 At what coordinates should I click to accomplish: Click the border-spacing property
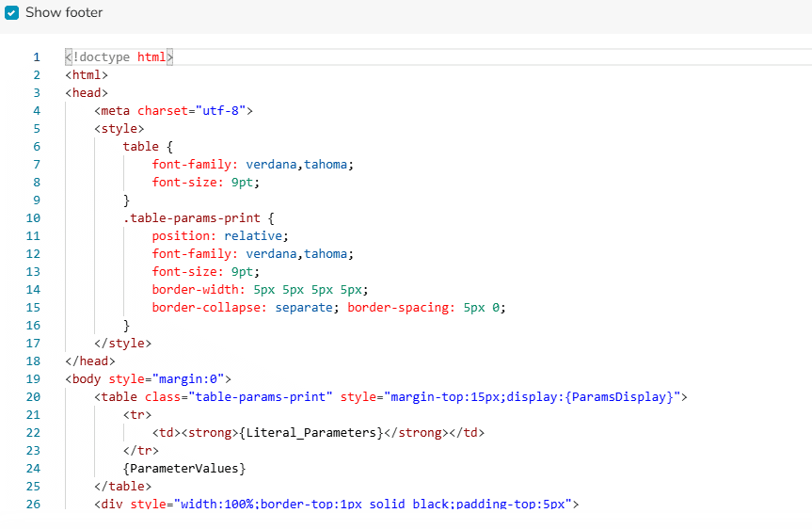[x=401, y=308]
